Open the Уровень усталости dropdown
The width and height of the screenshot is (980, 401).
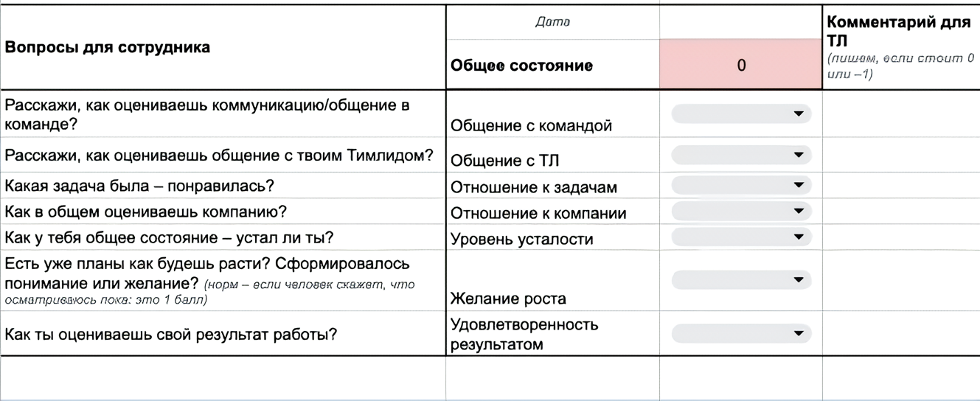pyautogui.click(x=741, y=237)
